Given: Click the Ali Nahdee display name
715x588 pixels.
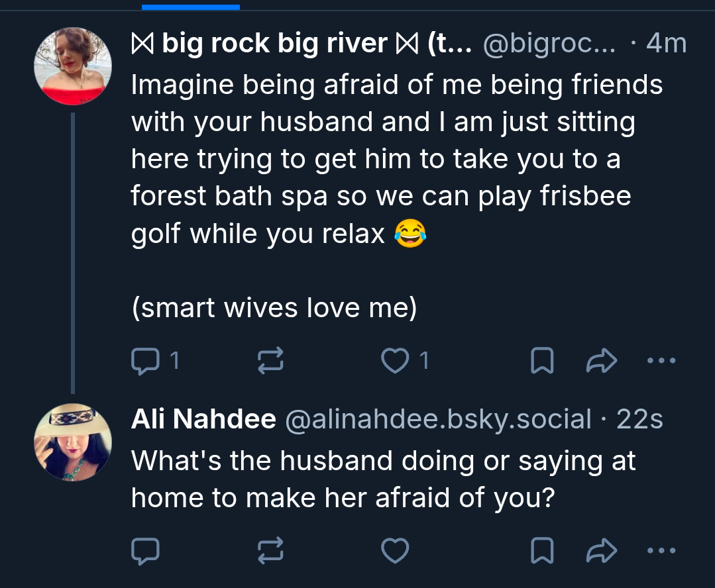Looking at the screenshot, I should tap(203, 419).
